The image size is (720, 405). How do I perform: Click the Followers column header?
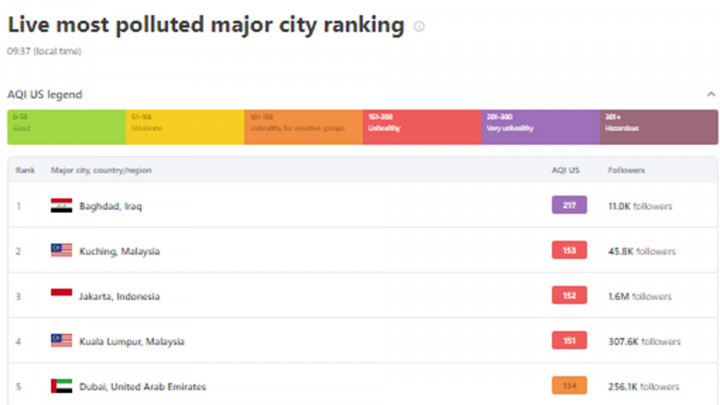point(627,171)
